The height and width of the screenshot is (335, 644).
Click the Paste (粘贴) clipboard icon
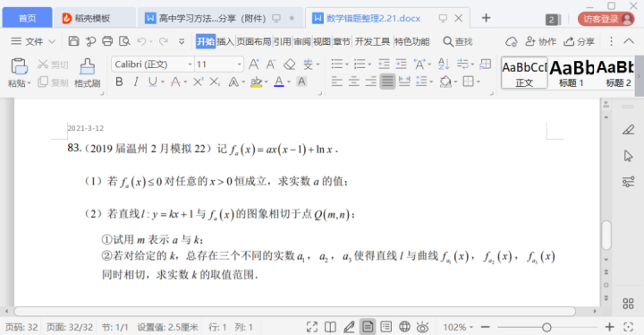(19, 66)
